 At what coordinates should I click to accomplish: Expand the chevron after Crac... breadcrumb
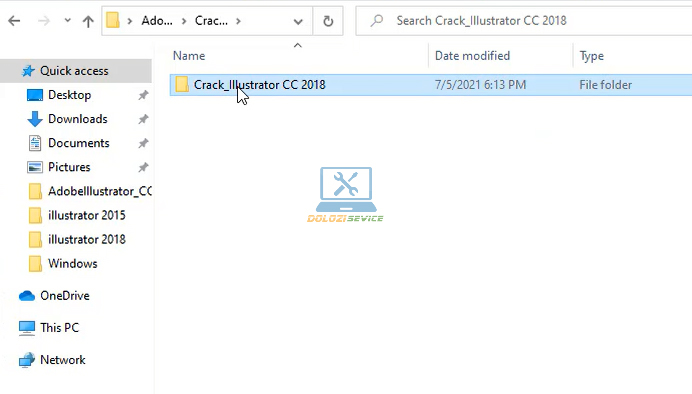tap(238, 21)
